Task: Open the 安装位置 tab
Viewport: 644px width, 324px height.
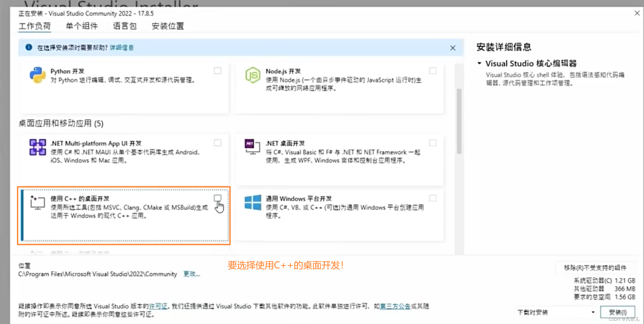Action: 168,26
